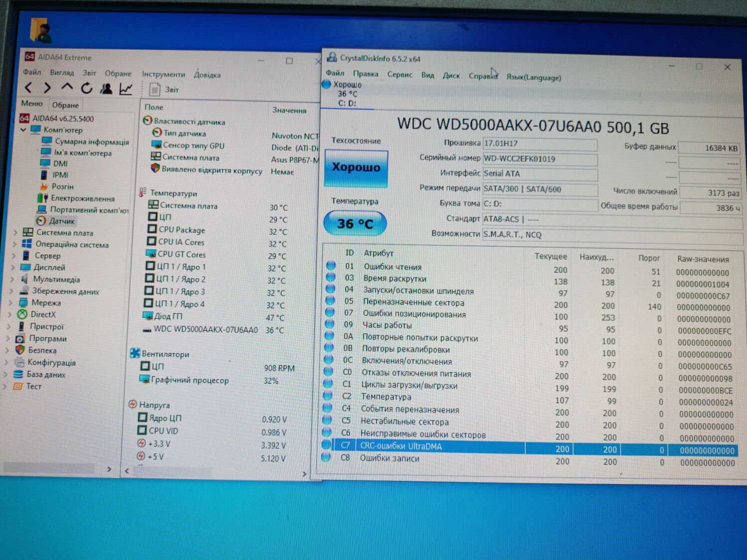Click the 36 °C temperature button

[x=355, y=224]
